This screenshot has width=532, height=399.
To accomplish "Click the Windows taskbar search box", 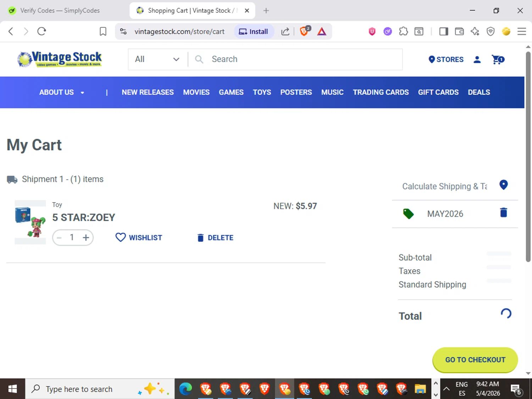I will pyautogui.click(x=100, y=389).
